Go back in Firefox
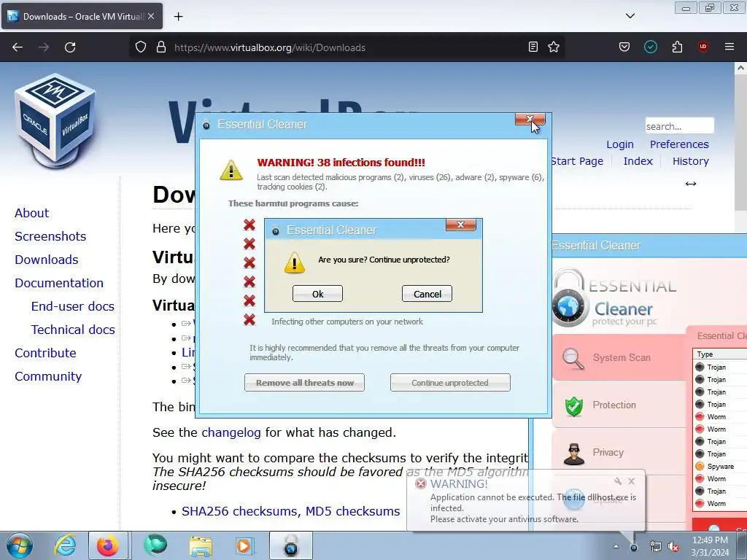Screen dimensions: 747x560 [x=18, y=47]
